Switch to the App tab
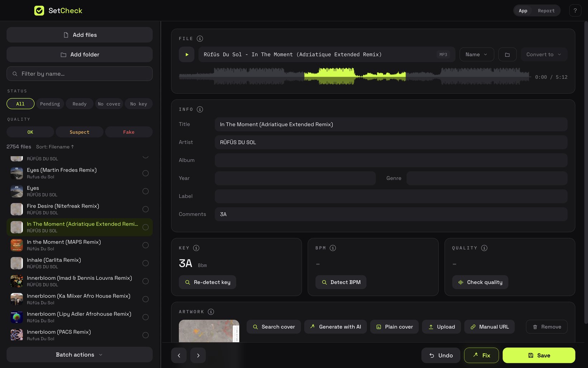The image size is (588, 368). pyautogui.click(x=523, y=11)
